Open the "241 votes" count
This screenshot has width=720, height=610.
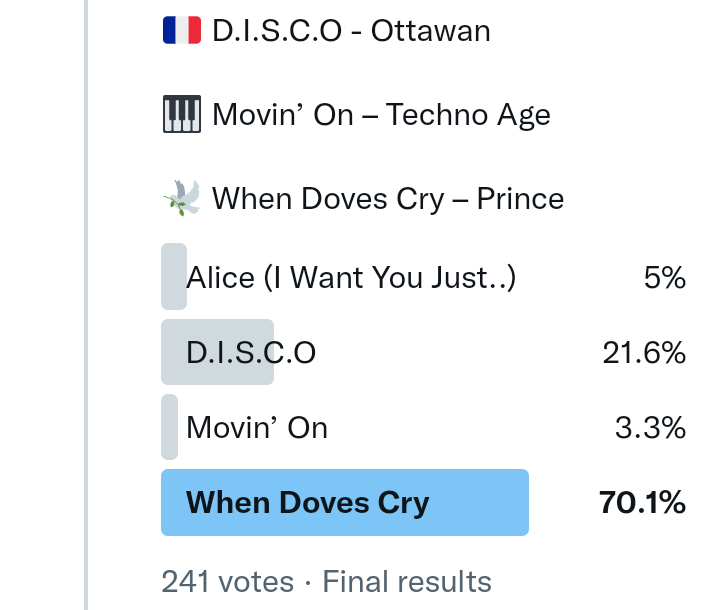pyautogui.click(x=228, y=581)
